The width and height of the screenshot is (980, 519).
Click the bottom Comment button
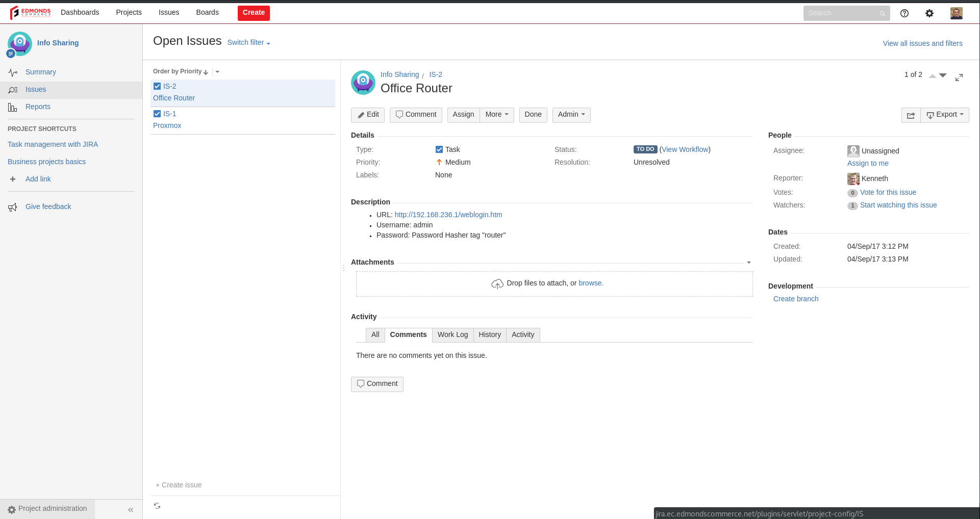coord(377,384)
